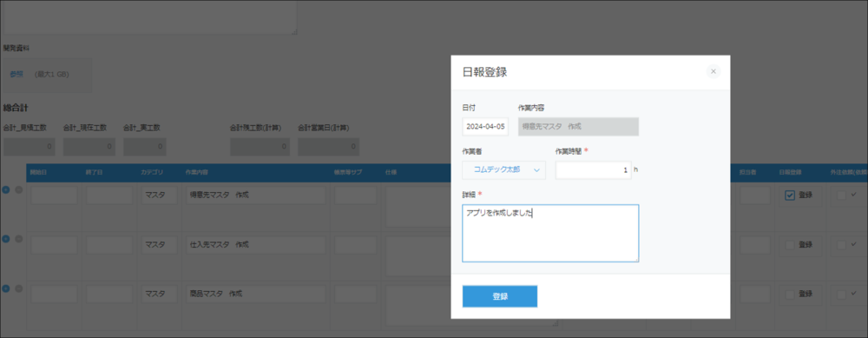Click the blue 登録 button in the dialog
868x338 pixels.
tap(500, 296)
